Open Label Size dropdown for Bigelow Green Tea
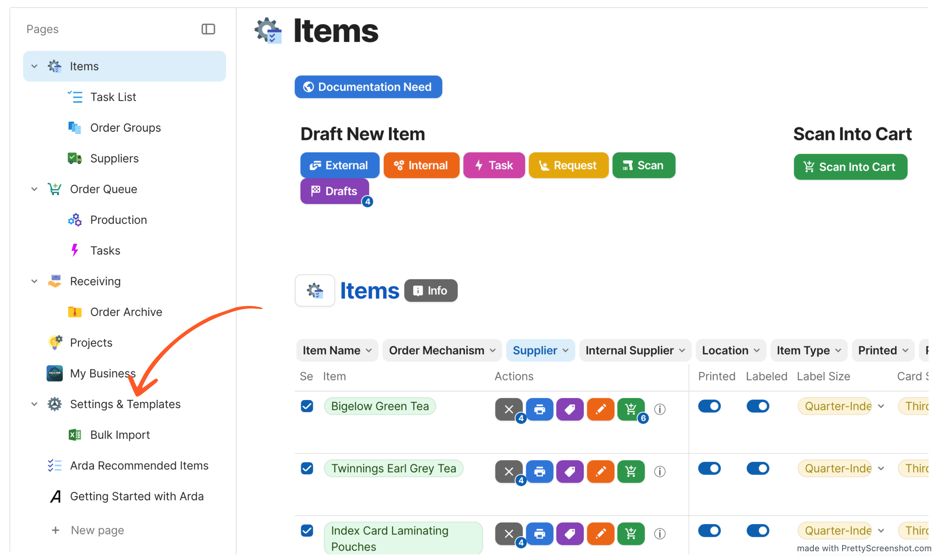Viewport: 938px width, 560px height. (x=881, y=406)
